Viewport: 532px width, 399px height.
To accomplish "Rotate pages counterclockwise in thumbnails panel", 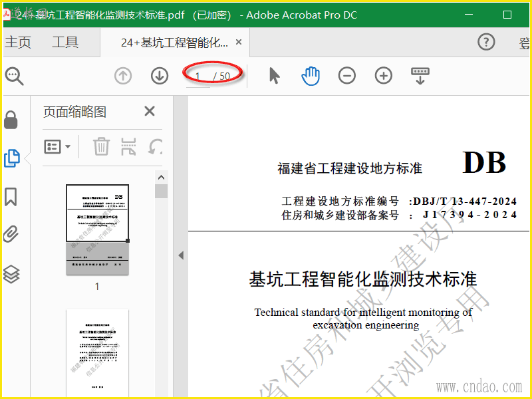I will [156, 147].
